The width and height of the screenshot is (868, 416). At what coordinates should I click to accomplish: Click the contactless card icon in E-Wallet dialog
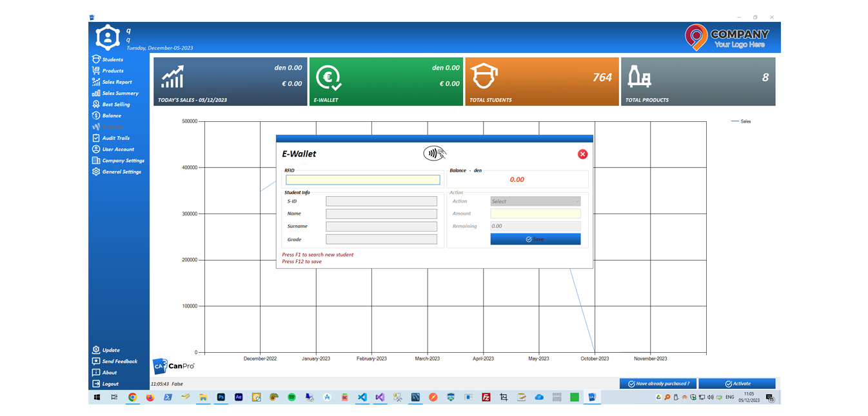[435, 154]
